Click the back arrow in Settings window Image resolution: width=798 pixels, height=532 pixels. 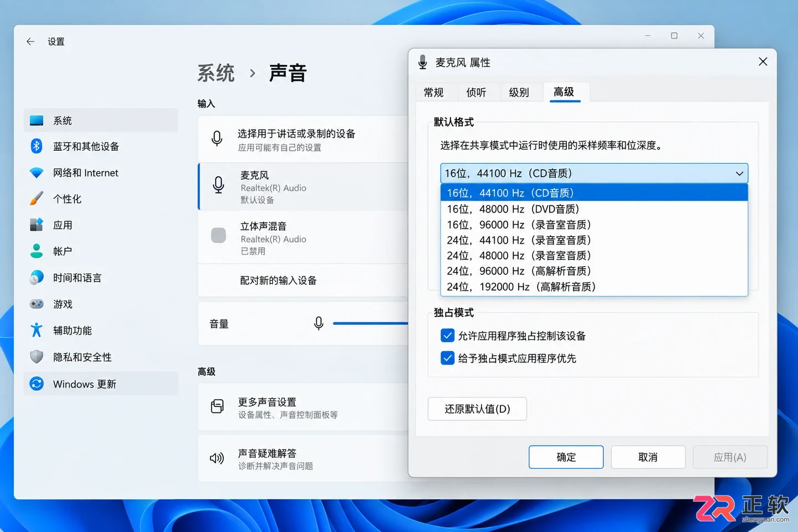coord(30,42)
